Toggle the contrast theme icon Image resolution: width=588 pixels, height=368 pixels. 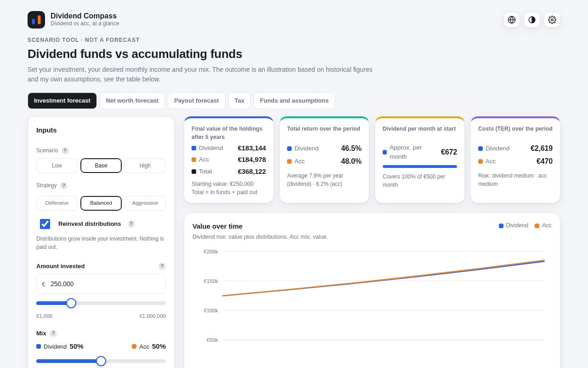tap(532, 20)
